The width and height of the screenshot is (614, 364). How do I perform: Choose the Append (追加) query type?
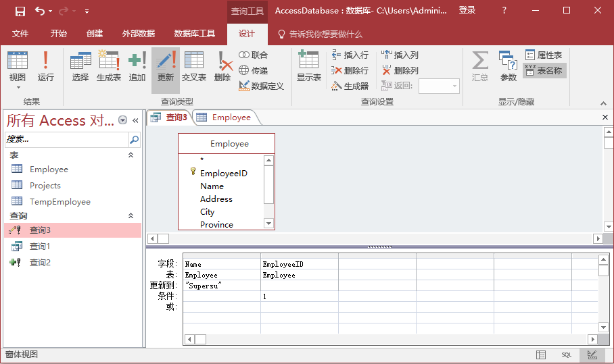coord(137,67)
